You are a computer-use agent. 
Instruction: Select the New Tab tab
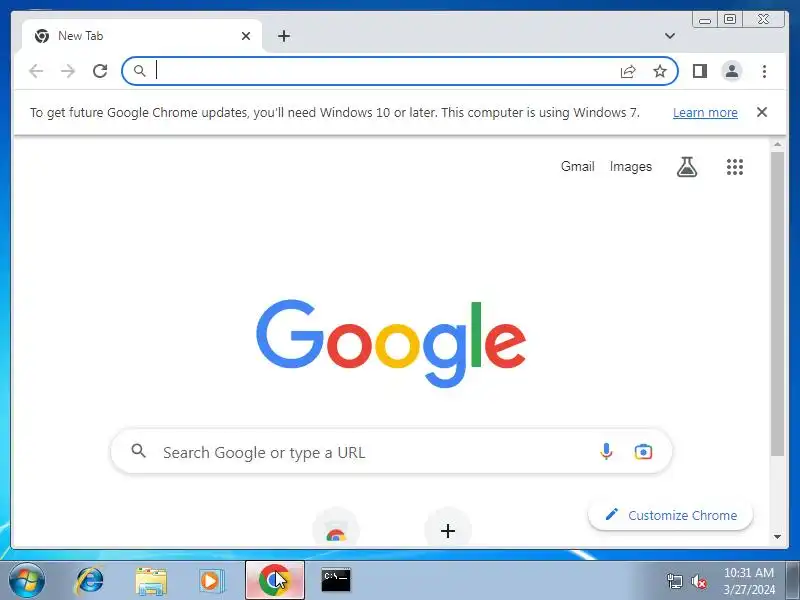tap(142, 36)
